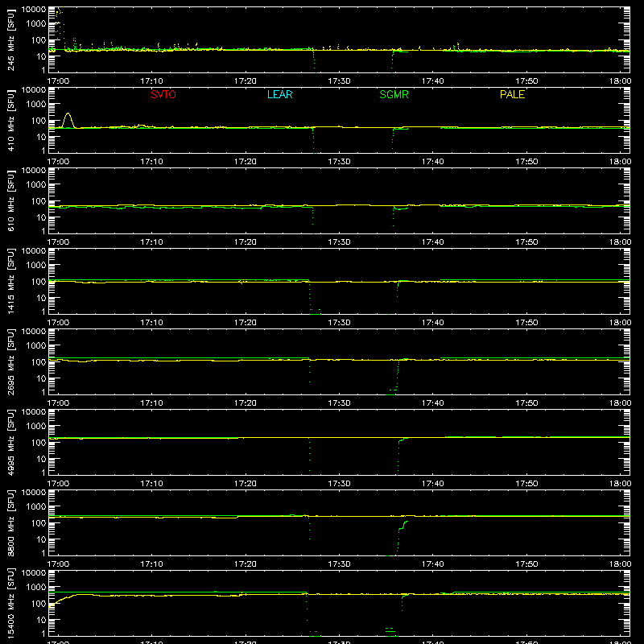Click the 100 value on 1415 MHz axis
644x644 pixels.
39,282
